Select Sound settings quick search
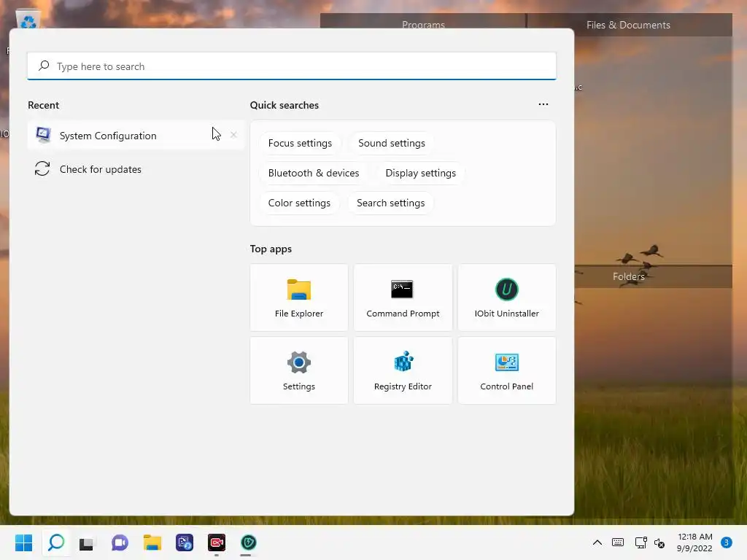747x560 pixels. click(392, 144)
